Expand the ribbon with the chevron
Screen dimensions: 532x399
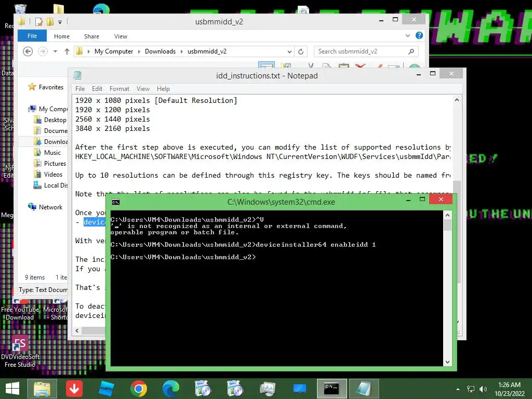pos(407,36)
